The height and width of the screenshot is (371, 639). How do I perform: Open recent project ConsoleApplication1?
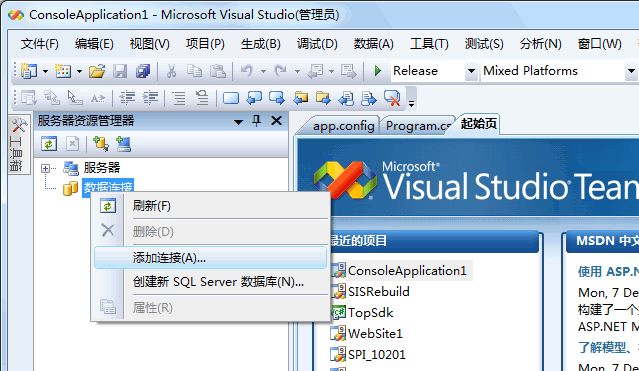407,271
